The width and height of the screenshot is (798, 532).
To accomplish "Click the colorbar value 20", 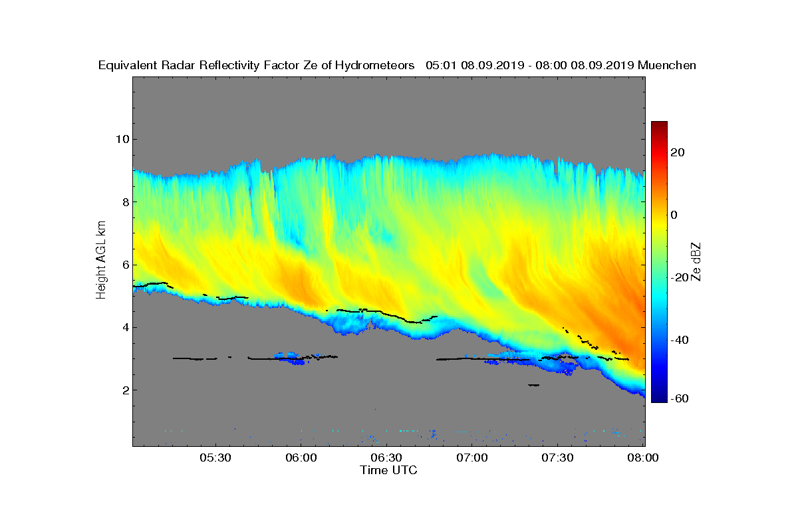I will pos(678,152).
